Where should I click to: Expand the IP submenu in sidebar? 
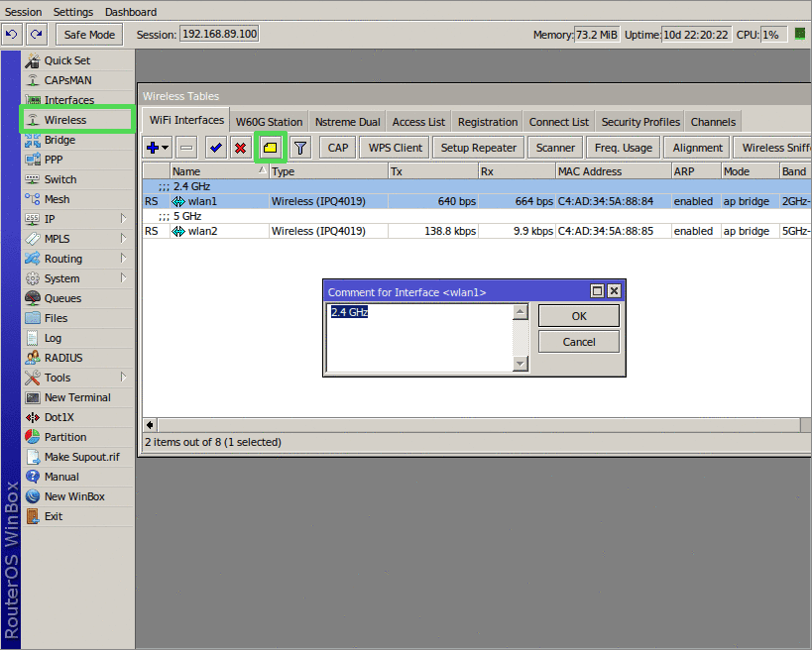click(x=123, y=218)
